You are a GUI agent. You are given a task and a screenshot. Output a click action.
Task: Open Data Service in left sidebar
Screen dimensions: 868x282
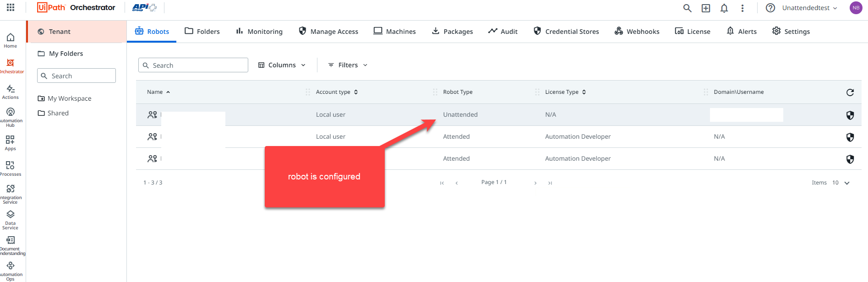coord(11,219)
